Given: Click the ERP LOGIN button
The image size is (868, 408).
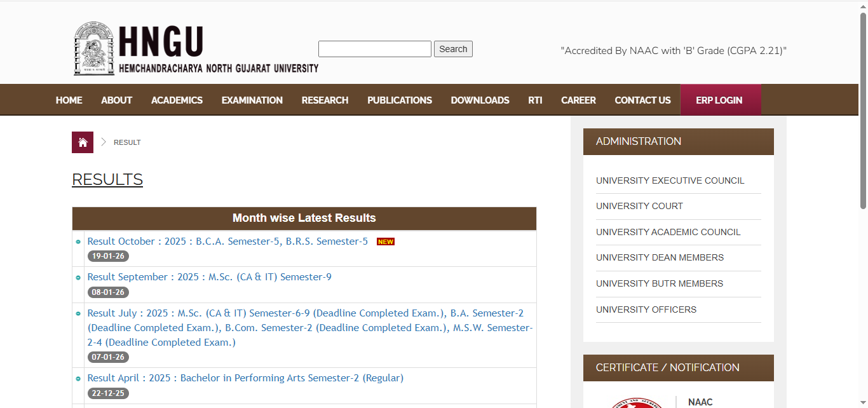Looking at the screenshot, I should [x=719, y=100].
